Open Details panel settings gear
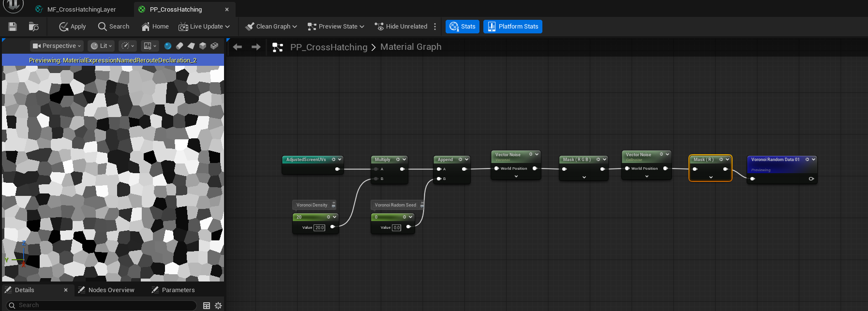Viewport: 868px width, 311px height. (x=218, y=305)
